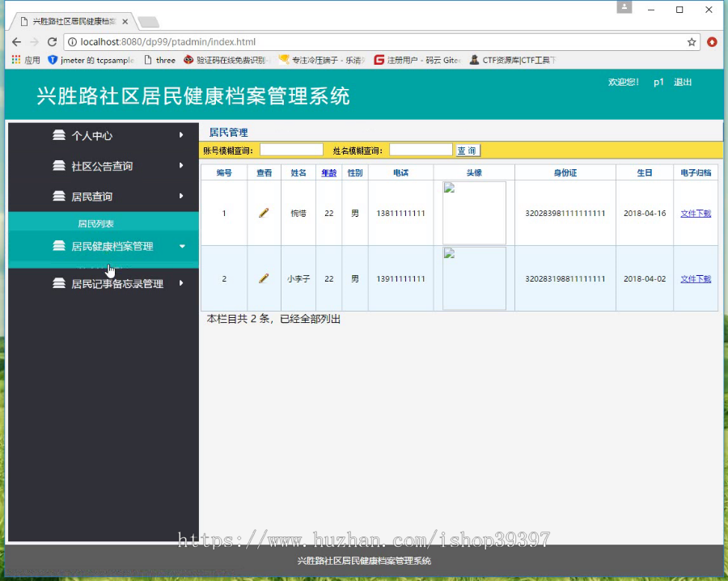The height and width of the screenshot is (581, 728).
Task: Collapse 居民健康档案管理 with its down arrow
Action: 182,246
